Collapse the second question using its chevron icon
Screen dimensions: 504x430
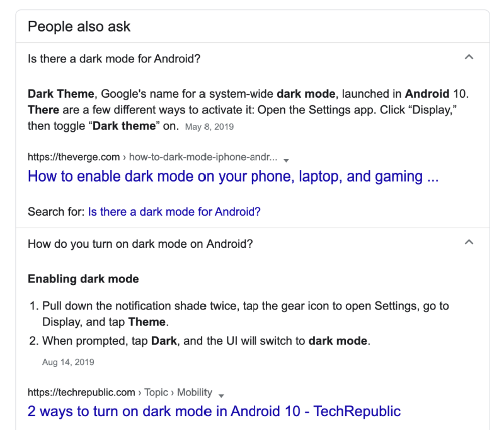coord(469,242)
